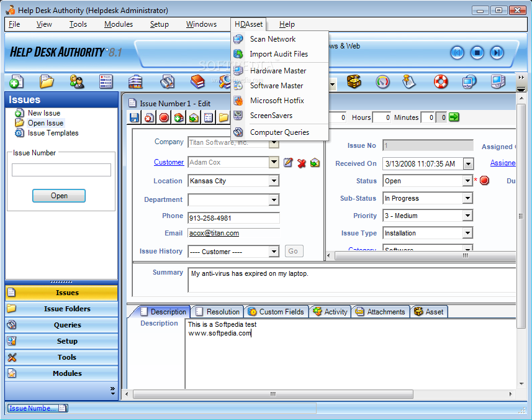Click the red stop icon beside Status
This screenshot has width=532, height=420.
pyautogui.click(x=484, y=180)
